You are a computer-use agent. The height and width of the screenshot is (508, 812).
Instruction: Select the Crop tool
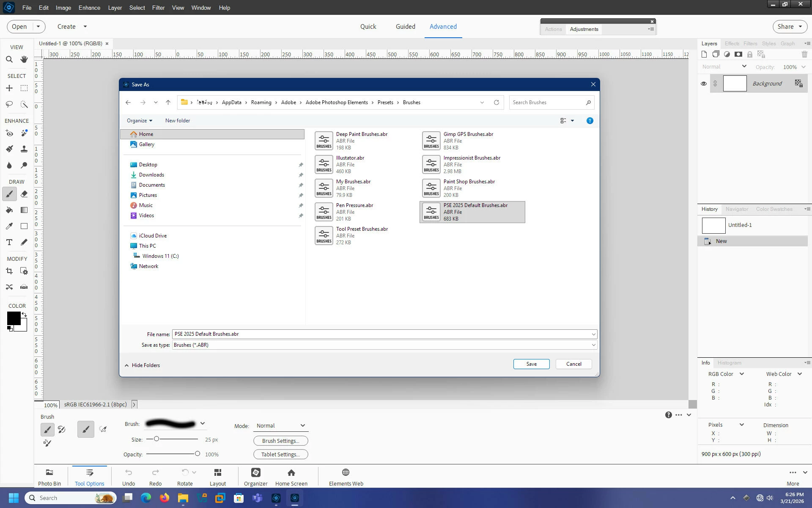tap(9, 271)
